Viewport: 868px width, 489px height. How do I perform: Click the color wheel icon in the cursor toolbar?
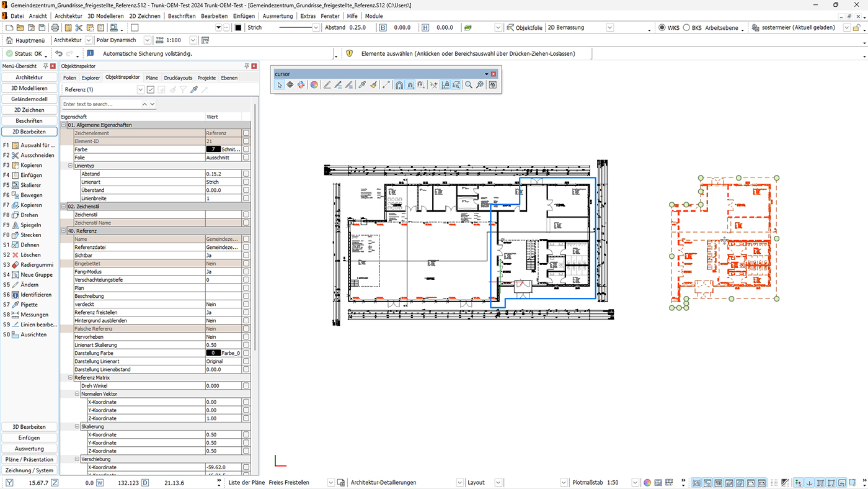(314, 85)
